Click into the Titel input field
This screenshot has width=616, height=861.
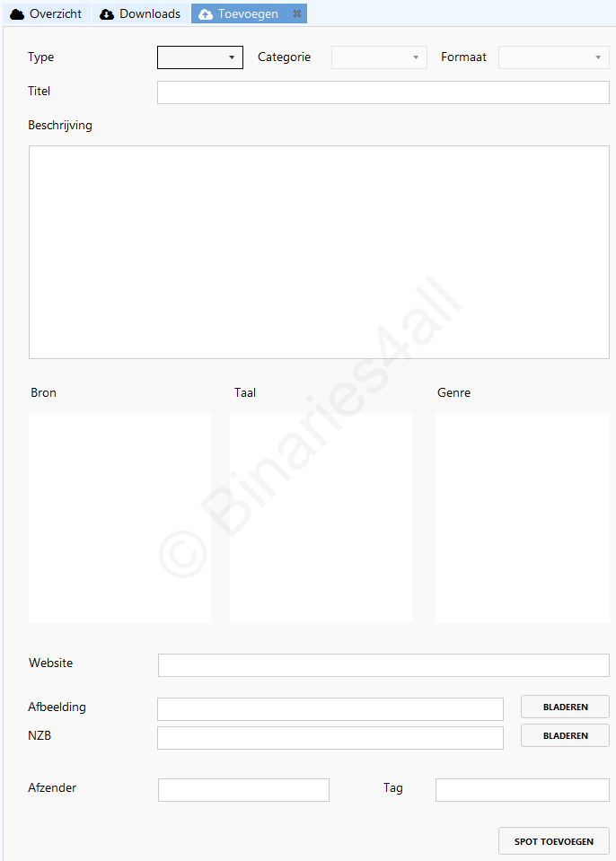point(383,92)
